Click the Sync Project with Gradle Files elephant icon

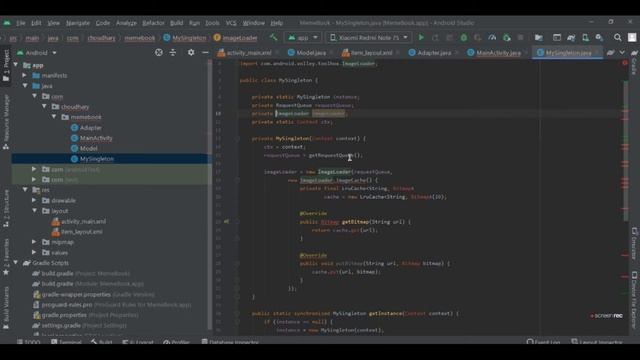(x=571, y=38)
